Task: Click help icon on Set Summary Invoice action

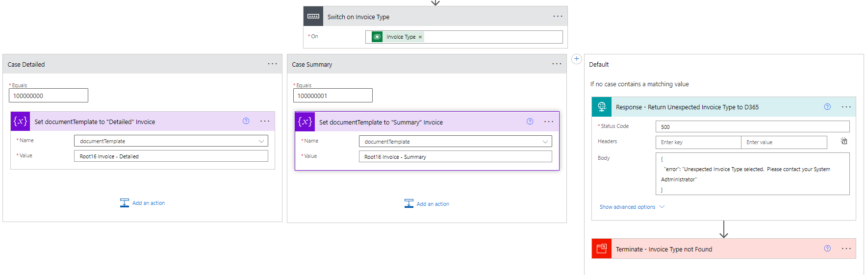Action: click(530, 122)
